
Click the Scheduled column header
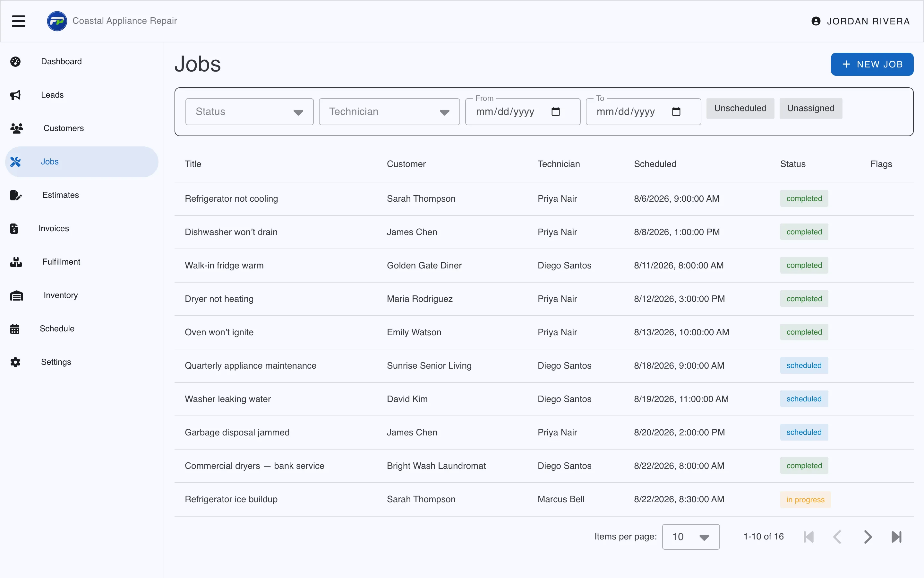(x=655, y=164)
